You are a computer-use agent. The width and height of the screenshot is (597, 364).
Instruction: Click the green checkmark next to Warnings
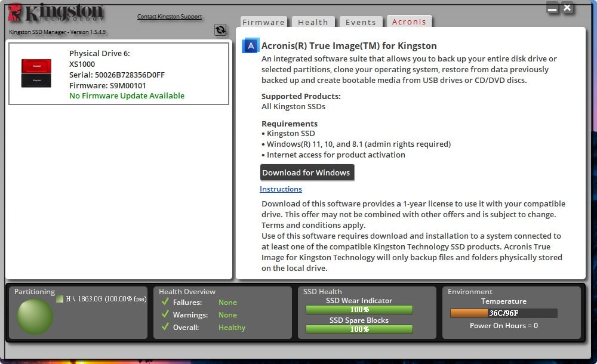pos(165,314)
